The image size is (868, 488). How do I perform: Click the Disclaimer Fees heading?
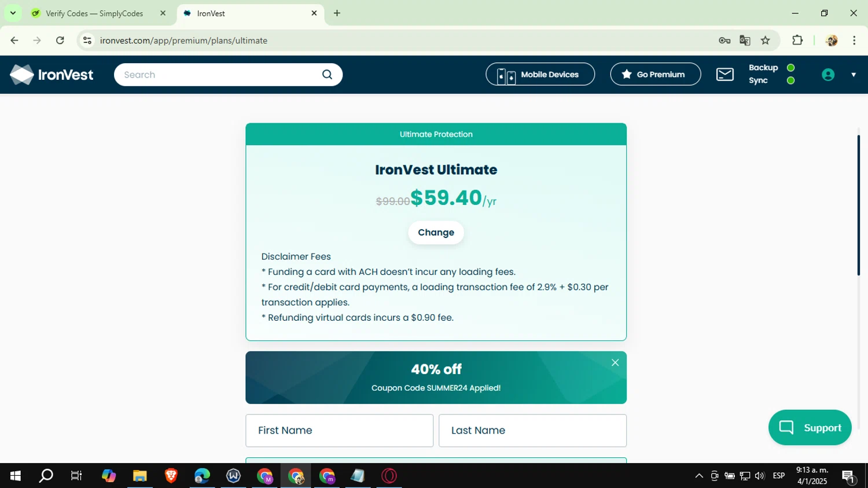tap(296, 256)
